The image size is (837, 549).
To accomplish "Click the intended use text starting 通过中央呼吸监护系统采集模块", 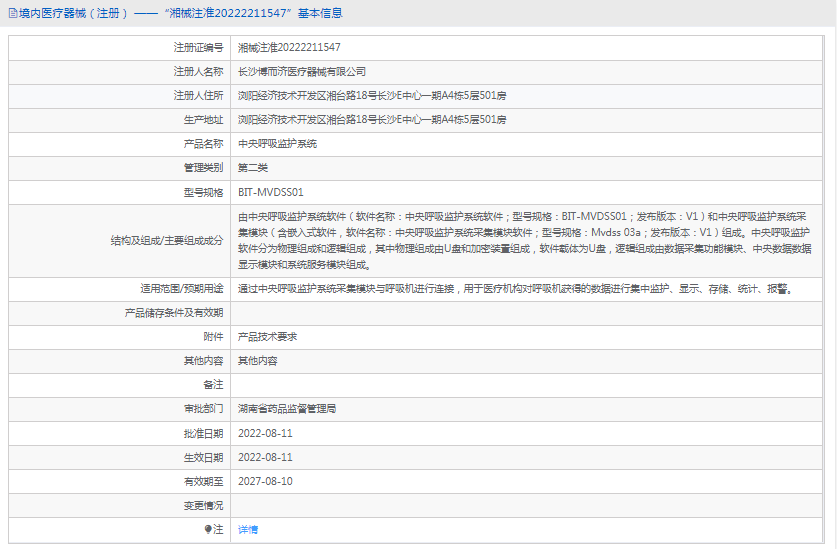I will click(x=516, y=289).
